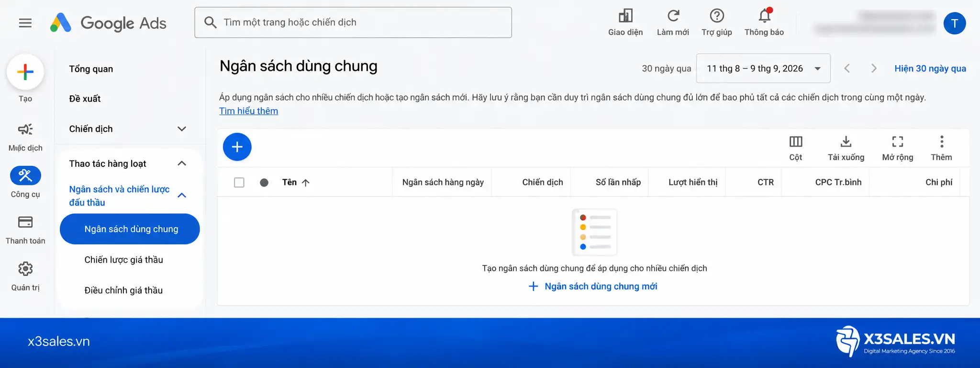
Task: Sort by Lượt hiển thị column
Action: (693, 183)
